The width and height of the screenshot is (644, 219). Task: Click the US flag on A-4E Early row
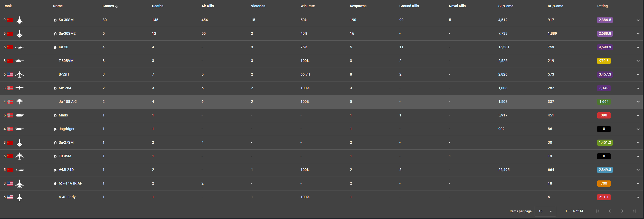click(10, 197)
